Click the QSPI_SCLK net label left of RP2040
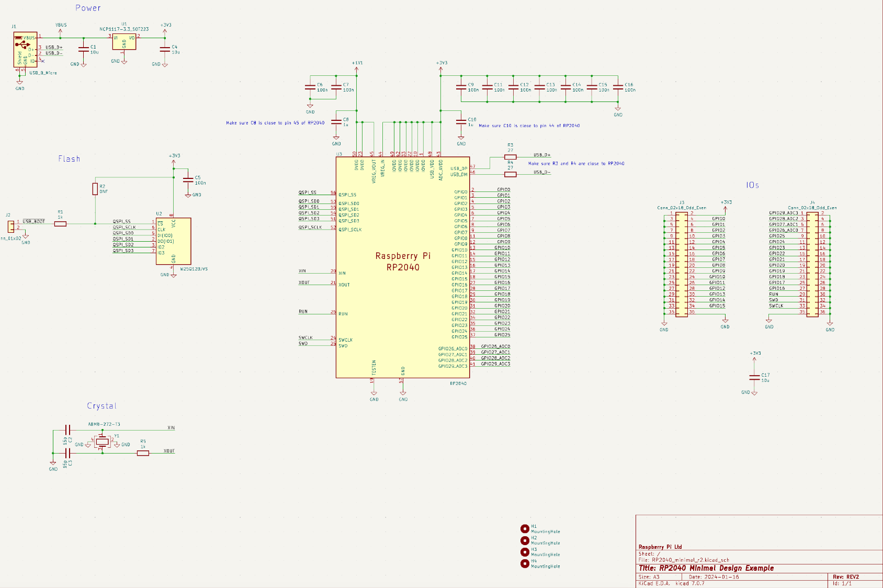 pos(310,228)
